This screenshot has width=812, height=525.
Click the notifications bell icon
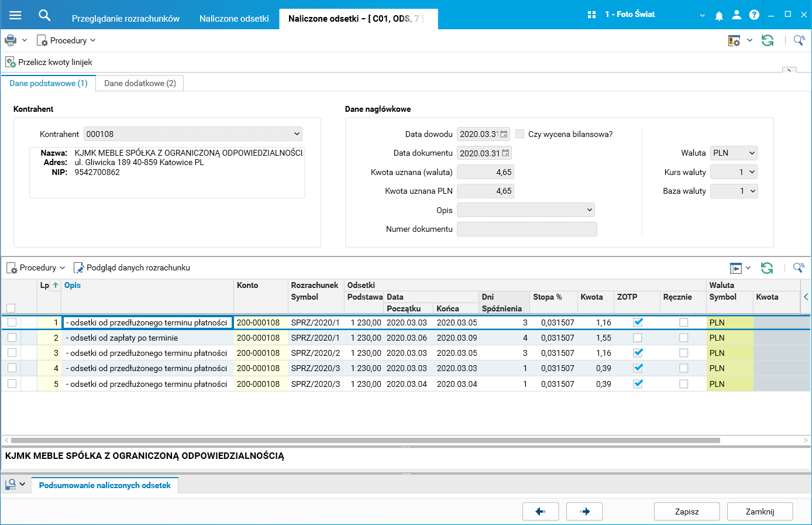(x=719, y=15)
